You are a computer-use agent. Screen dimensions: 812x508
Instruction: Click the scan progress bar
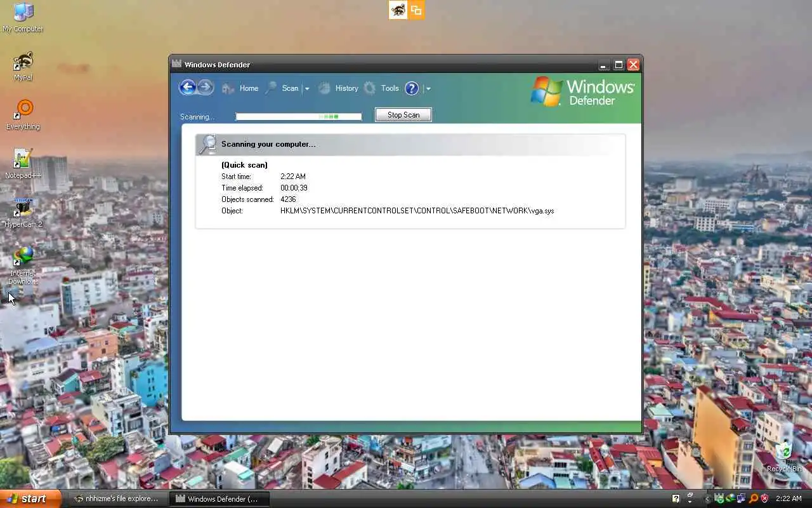point(299,116)
